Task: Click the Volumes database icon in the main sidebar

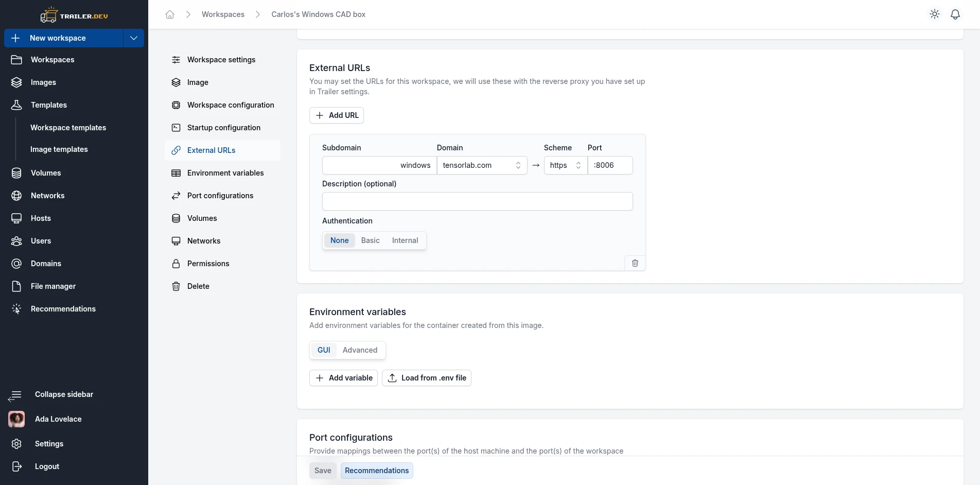Action: point(16,173)
